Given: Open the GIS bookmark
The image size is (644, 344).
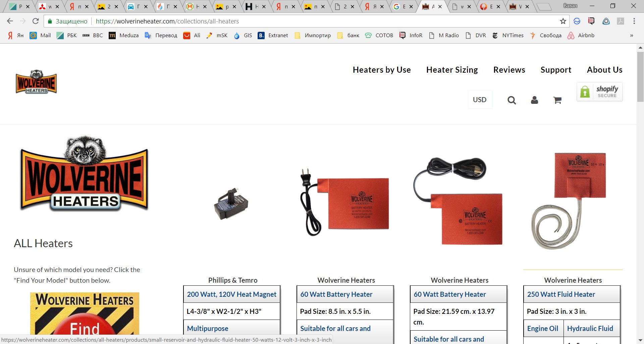Looking at the screenshot, I should tap(243, 35).
